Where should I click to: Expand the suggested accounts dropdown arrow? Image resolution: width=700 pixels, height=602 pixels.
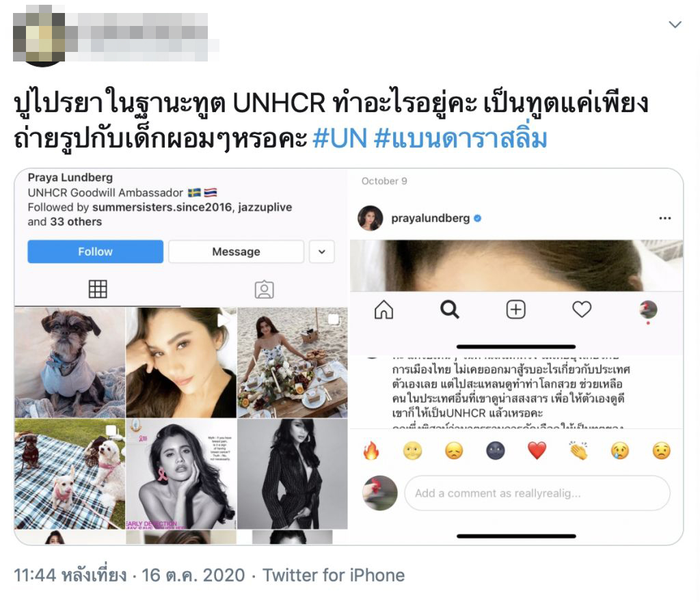(322, 251)
